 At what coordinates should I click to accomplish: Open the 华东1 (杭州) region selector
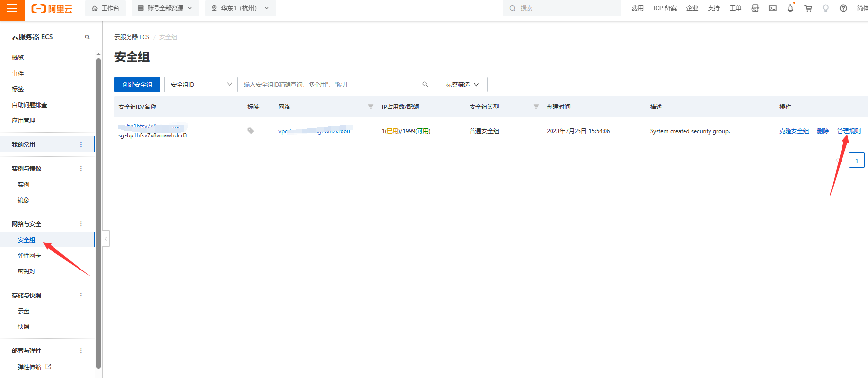click(240, 8)
